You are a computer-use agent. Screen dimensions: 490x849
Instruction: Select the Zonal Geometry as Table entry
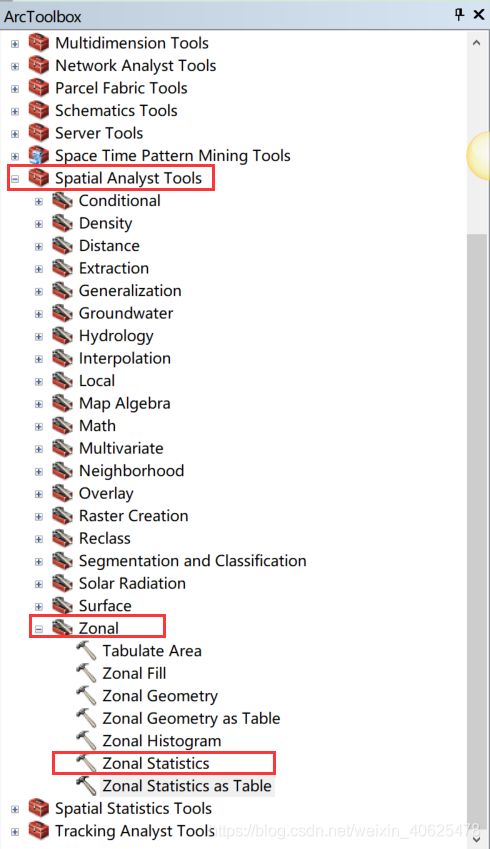point(191,718)
